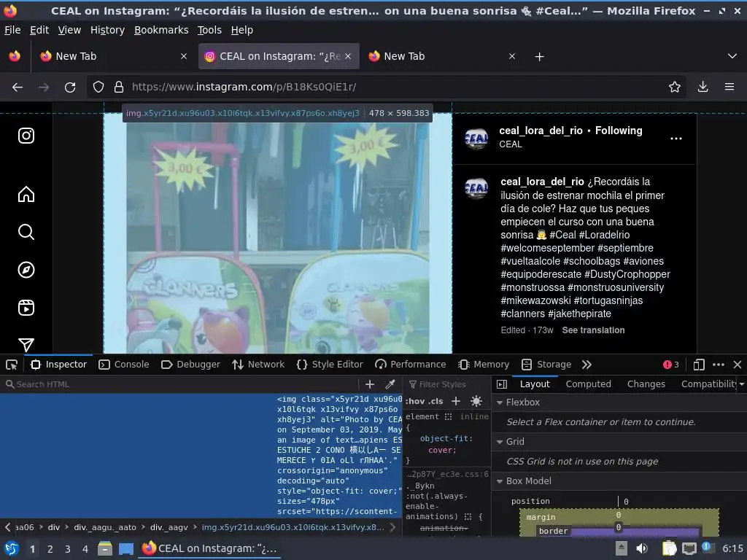Open post options three-dot menu
Viewport: 747px width, 560px height.
point(676,139)
